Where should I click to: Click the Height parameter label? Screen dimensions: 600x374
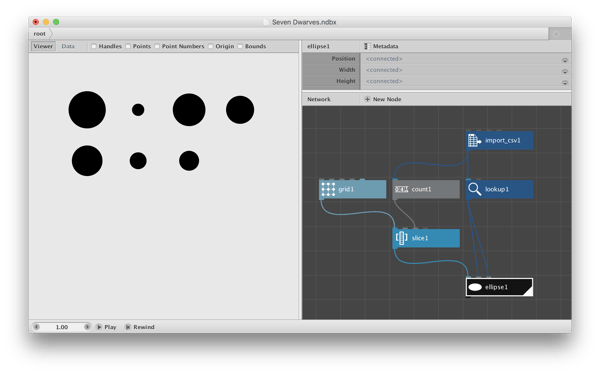346,81
